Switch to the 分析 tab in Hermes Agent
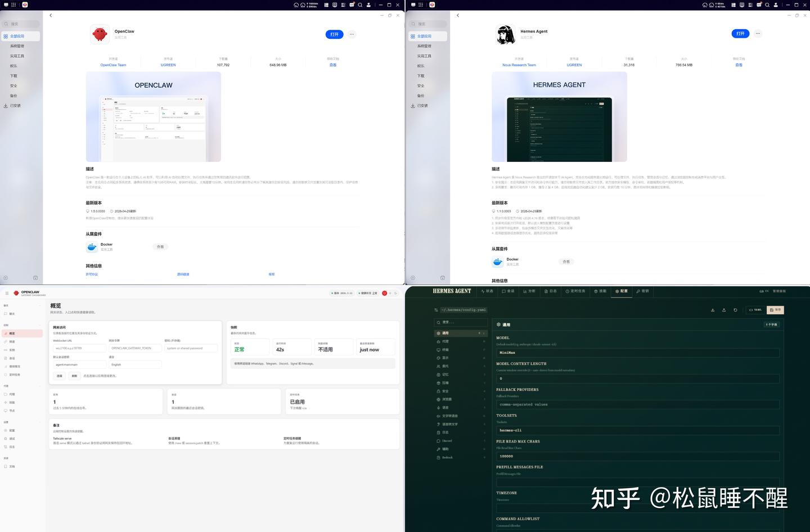The width and height of the screenshot is (810, 532). click(529, 291)
